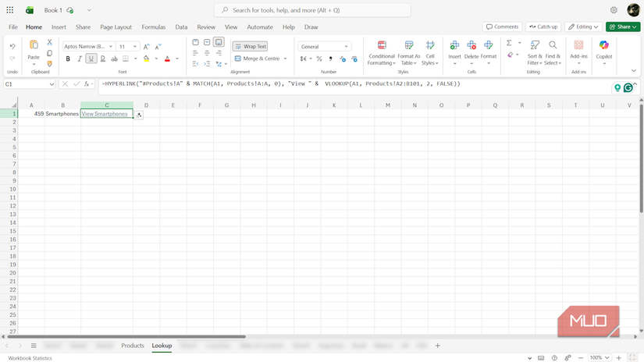644x362 pixels.
Task: Open the font name dropdown Aptos Narrow
Action: pos(111,47)
